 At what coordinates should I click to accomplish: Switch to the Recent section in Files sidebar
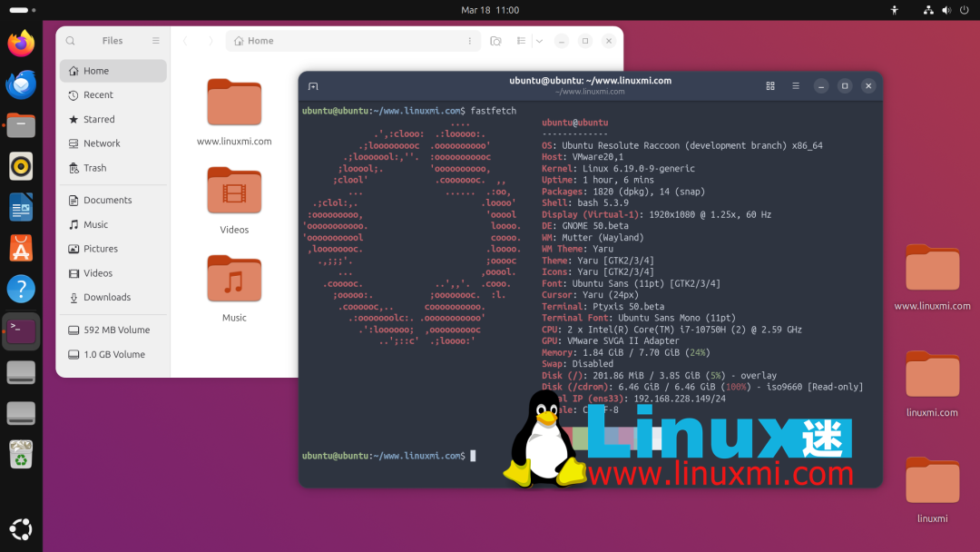(93, 94)
